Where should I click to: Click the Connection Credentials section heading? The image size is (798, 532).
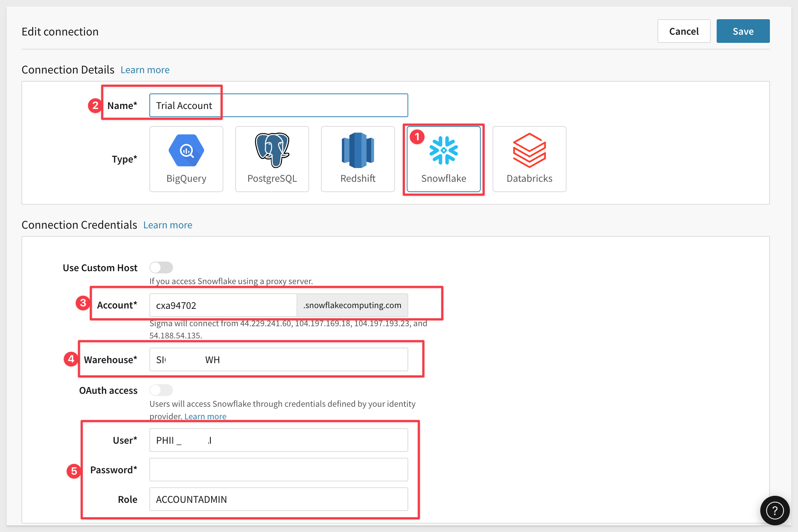tap(80, 225)
